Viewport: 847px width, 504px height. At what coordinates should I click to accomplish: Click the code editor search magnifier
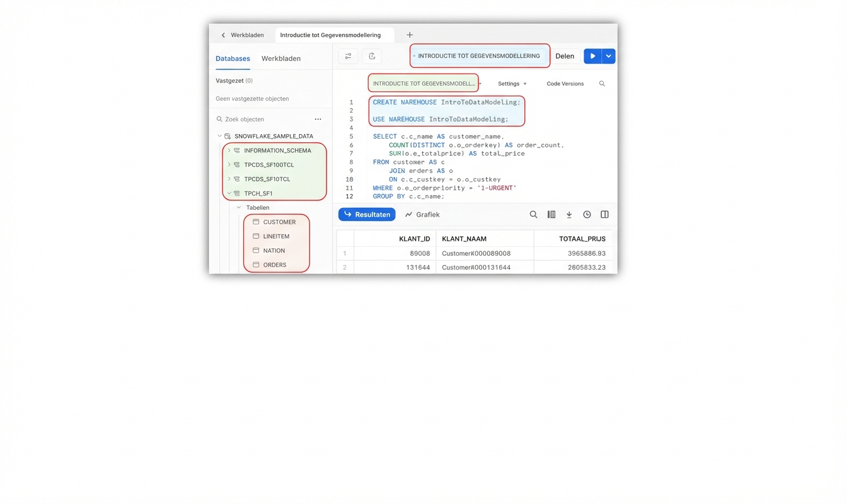point(602,84)
